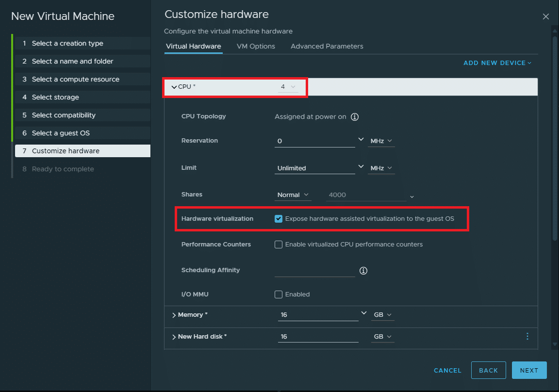Screen dimensions: 559x392
Task: Switch to the Advanced Parameters tab
Action: click(x=327, y=46)
